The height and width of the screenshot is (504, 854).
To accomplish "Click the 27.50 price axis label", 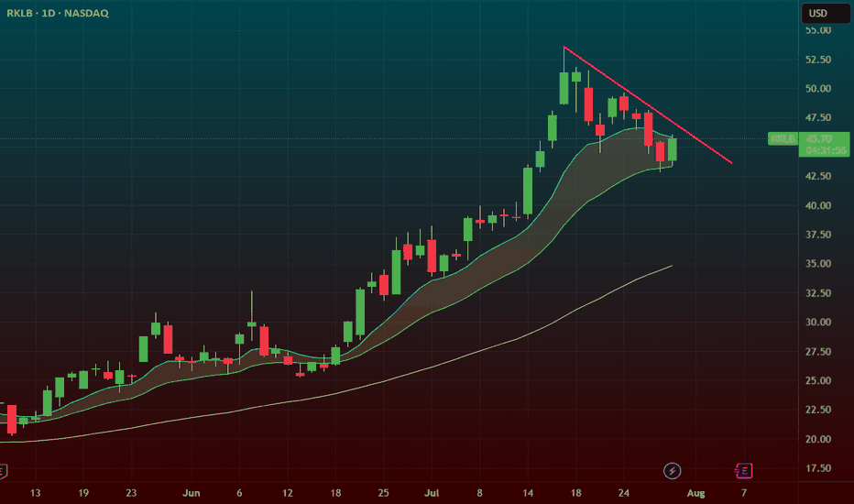I will click(818, 352).
